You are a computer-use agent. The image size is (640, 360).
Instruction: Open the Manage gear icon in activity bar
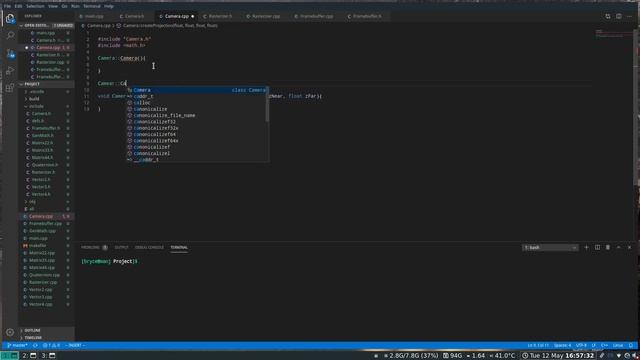[10, 332]
